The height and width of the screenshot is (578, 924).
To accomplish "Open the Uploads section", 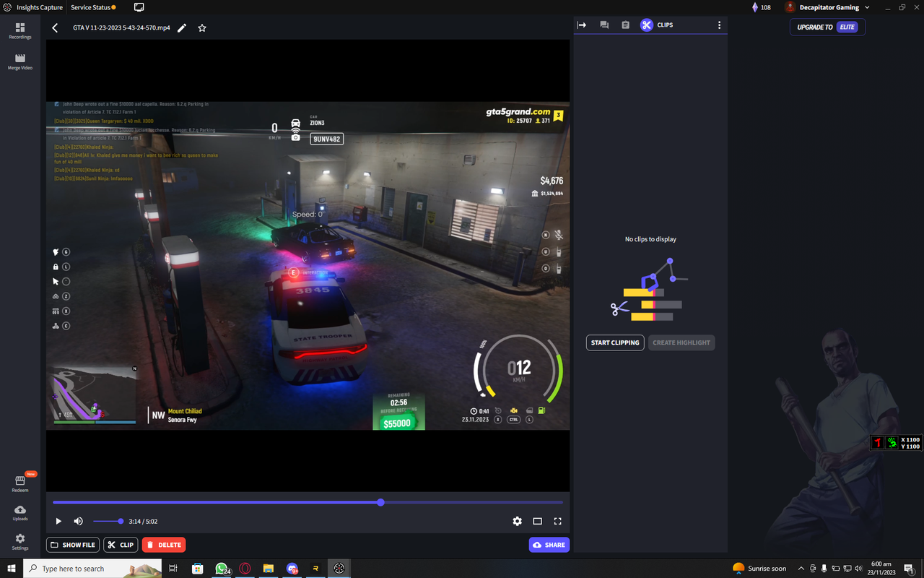I will (20, 513).
